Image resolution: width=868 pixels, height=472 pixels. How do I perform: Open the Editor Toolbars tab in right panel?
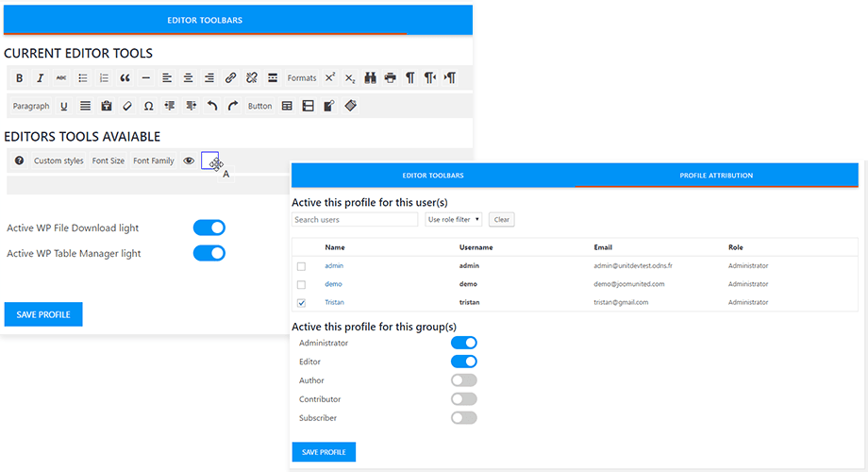point(433,176)
